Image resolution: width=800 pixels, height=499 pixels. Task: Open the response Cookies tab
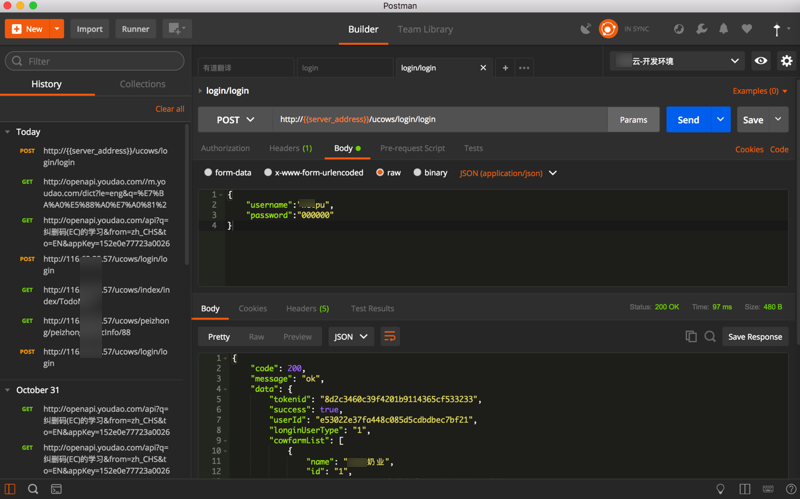click(253, 308)
